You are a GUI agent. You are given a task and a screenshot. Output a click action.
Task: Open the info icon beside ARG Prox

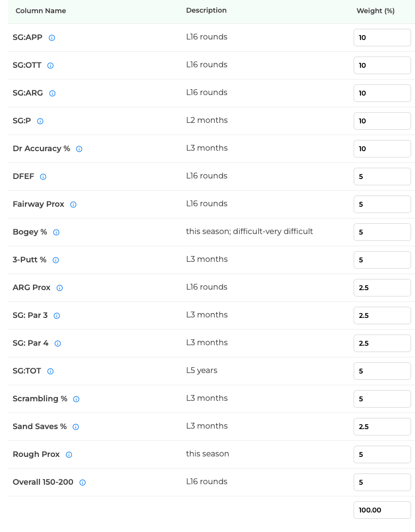pos(59,288)
